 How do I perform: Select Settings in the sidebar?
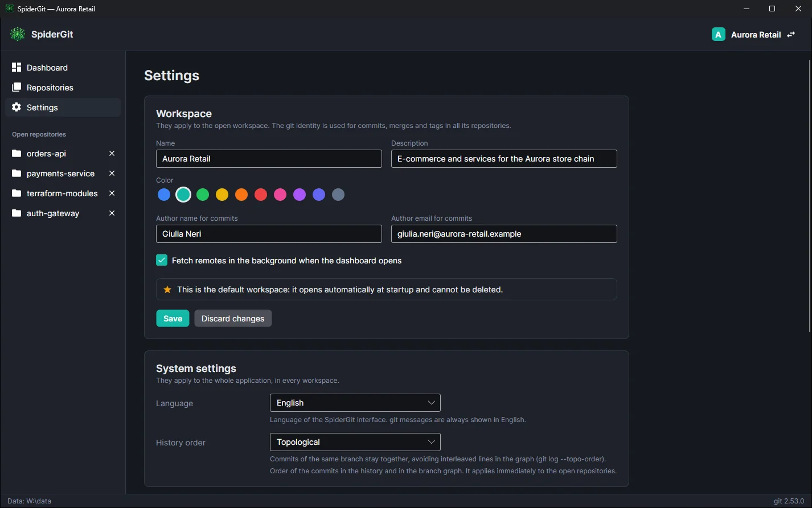(x=63, y=108)
